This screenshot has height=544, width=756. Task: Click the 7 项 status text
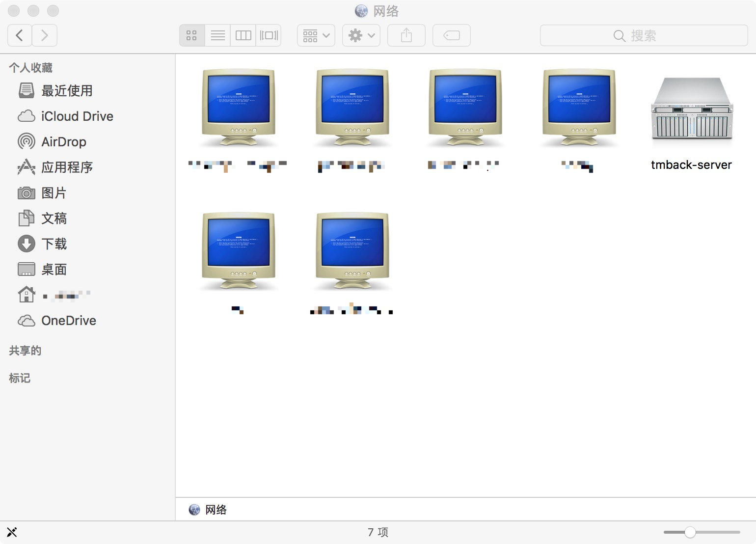(378, 532)
